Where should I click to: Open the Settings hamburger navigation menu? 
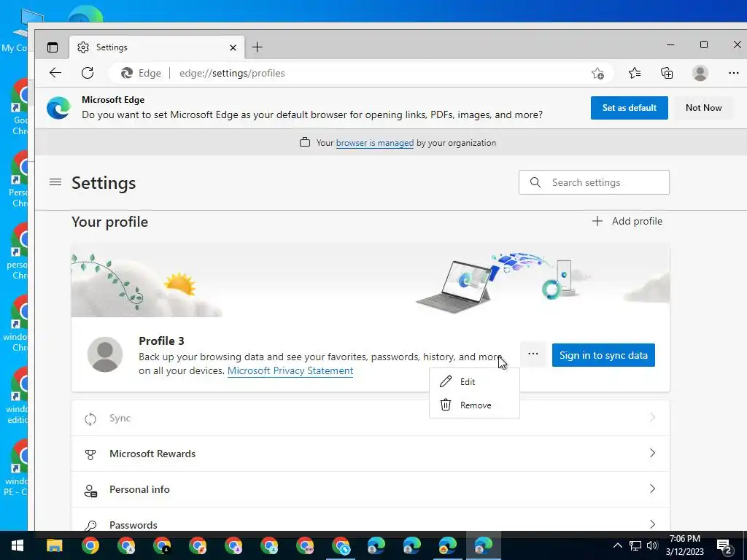[x=55, y=182]
